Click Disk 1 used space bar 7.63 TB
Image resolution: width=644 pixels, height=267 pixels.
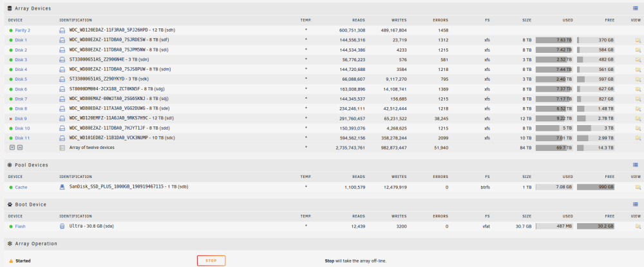point(554,41)
